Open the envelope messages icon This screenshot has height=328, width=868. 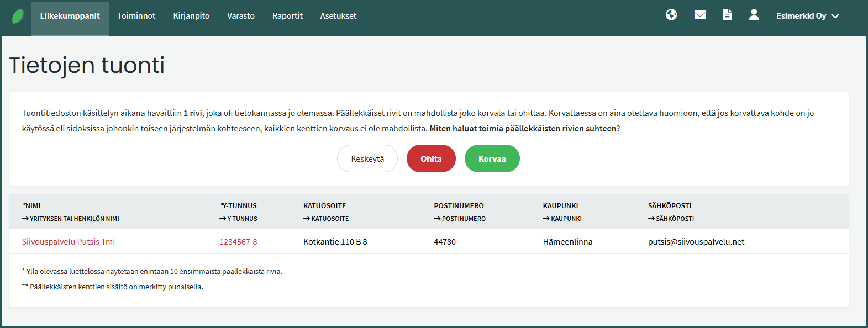[700, 15]
